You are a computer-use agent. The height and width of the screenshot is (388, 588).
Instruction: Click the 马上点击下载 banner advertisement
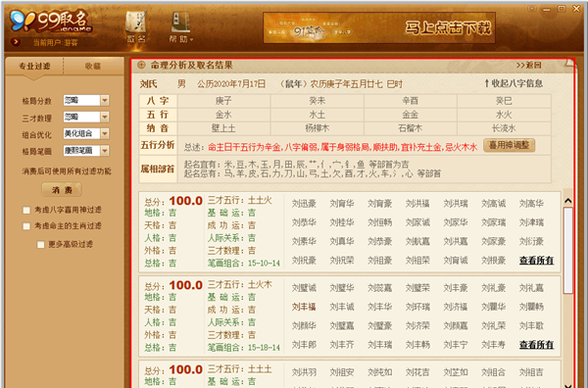pos(379,27)
